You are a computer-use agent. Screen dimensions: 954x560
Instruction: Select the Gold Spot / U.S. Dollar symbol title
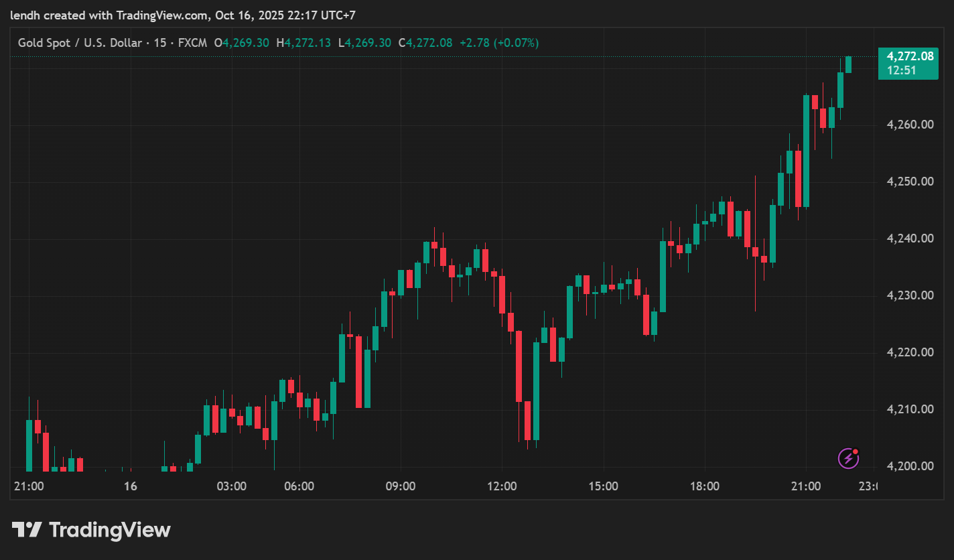(80, 43)
